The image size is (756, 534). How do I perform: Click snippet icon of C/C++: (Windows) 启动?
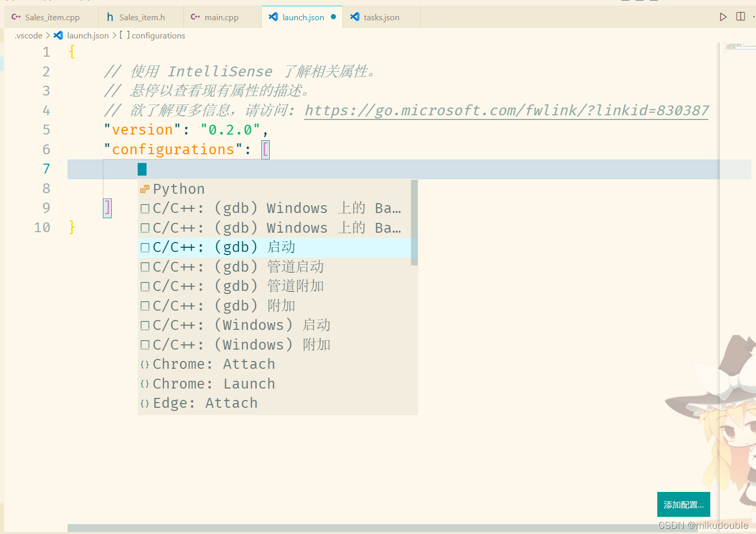(x=145, y=326)
